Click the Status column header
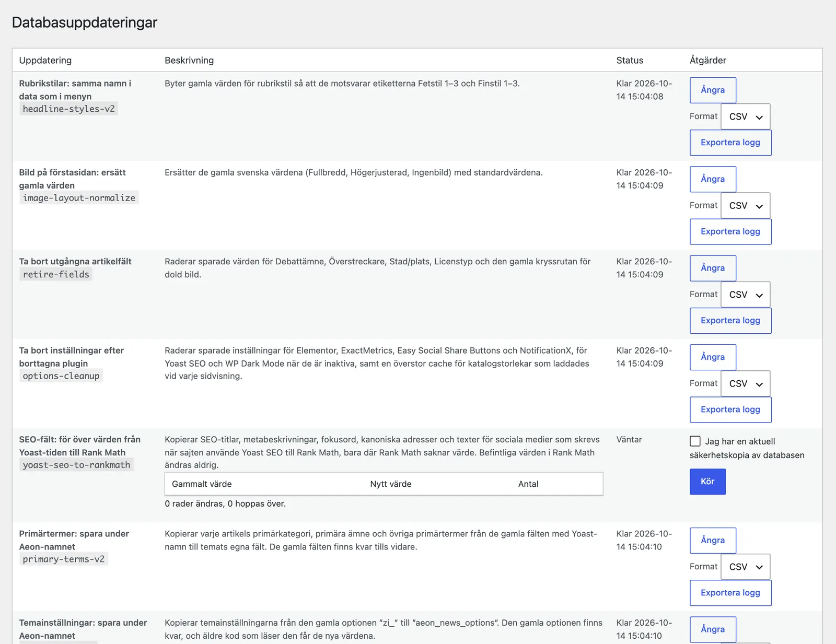The width and height of the screenshot is (836, 644). [630, 60]
